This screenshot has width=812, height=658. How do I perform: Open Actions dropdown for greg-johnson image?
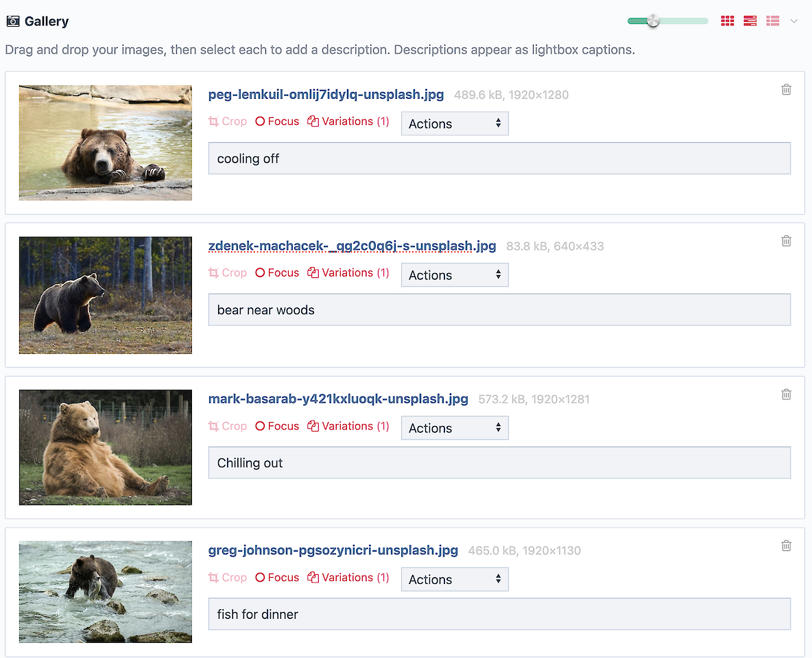pyautogui.click(x=455, y=579)
